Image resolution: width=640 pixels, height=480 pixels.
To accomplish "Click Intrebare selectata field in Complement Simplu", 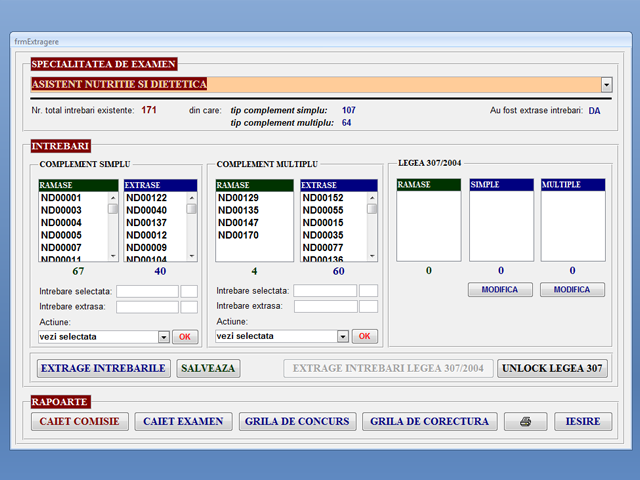I will pyautogui.click(x=146, y=291).
